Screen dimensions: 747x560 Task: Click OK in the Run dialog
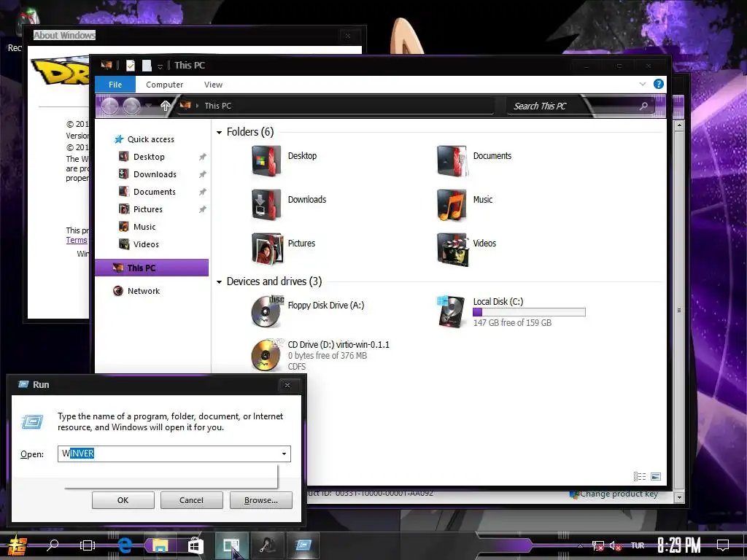coord(123,500)
